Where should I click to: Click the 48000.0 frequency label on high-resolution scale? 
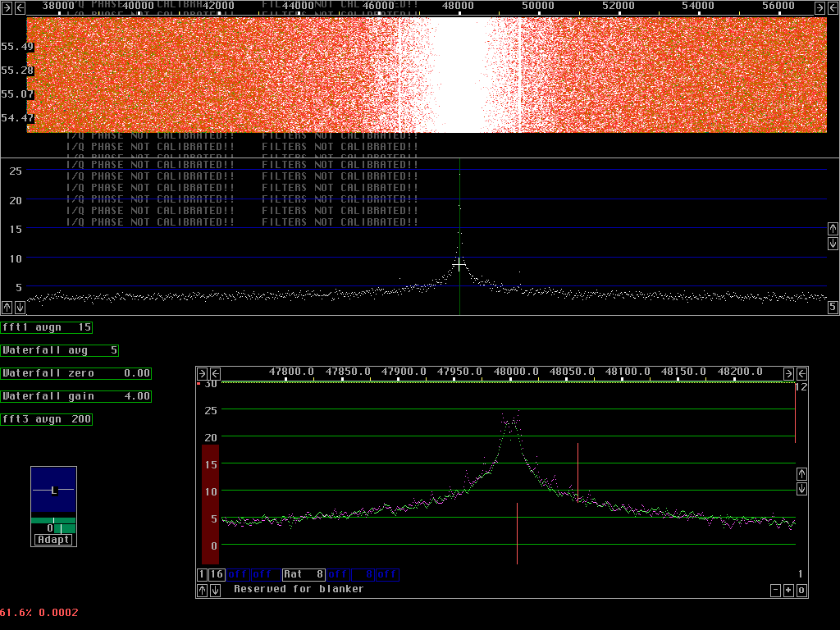click(x=515, y=372)
